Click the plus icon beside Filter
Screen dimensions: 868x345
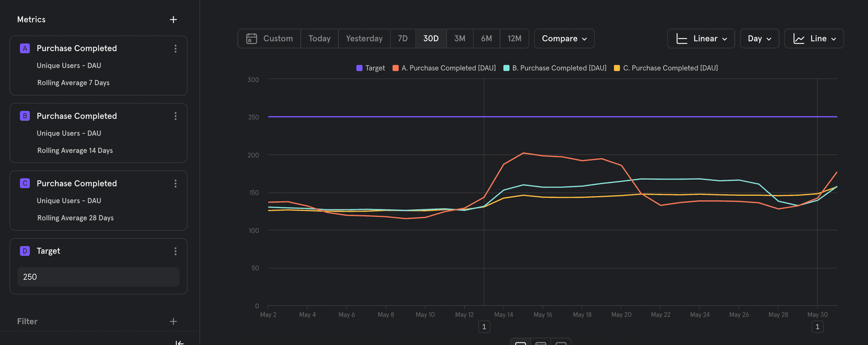pyautogui.click(x=173, y=322)
